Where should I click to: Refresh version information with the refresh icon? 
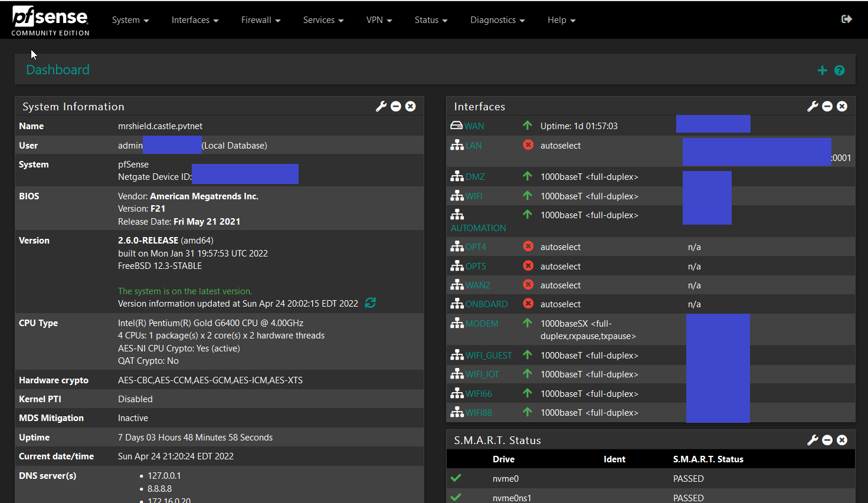pyautogui.click(x=370, y=303)
